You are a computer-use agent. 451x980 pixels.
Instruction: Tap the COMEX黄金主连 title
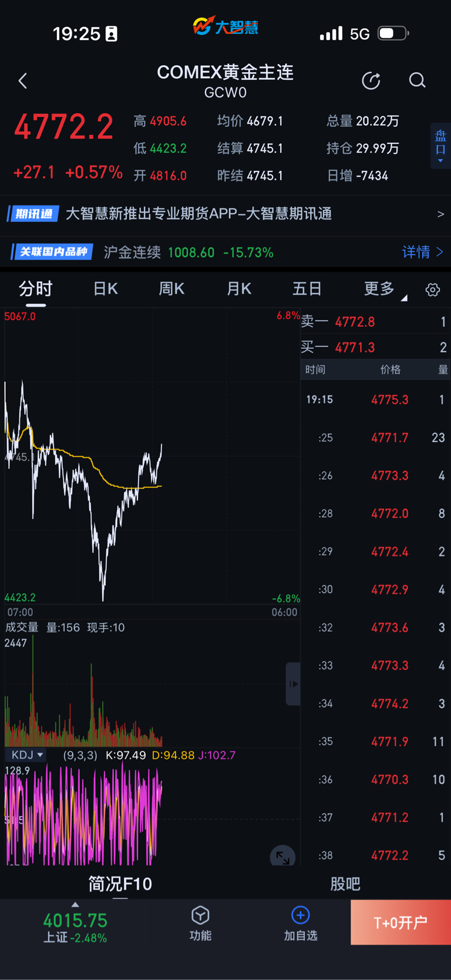pos(225,72)
